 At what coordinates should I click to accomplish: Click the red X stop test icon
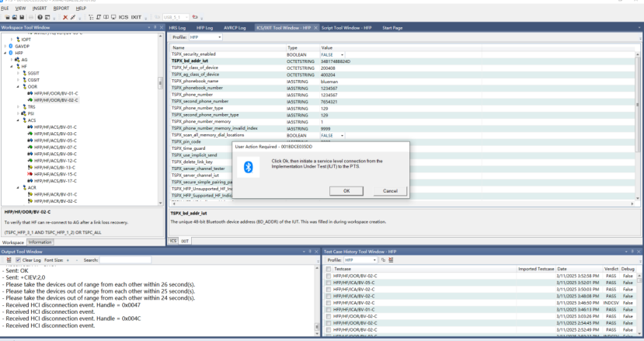click(x=65, y=17)
